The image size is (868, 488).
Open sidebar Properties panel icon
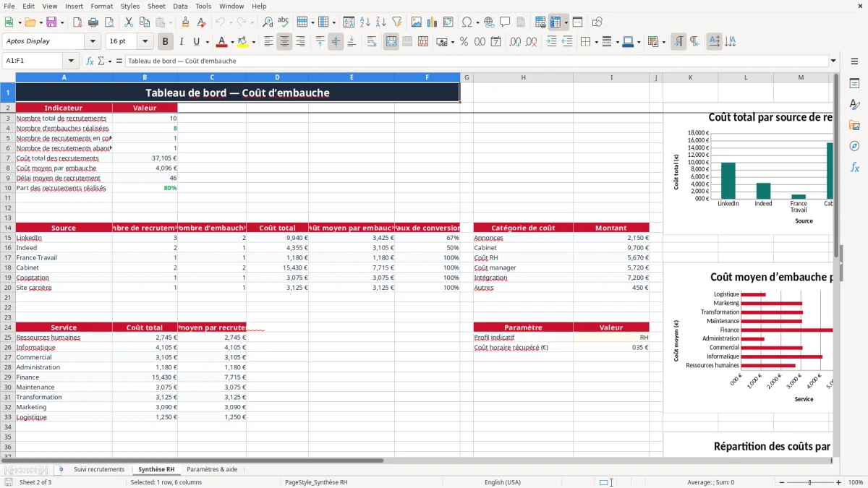point(854,84)
